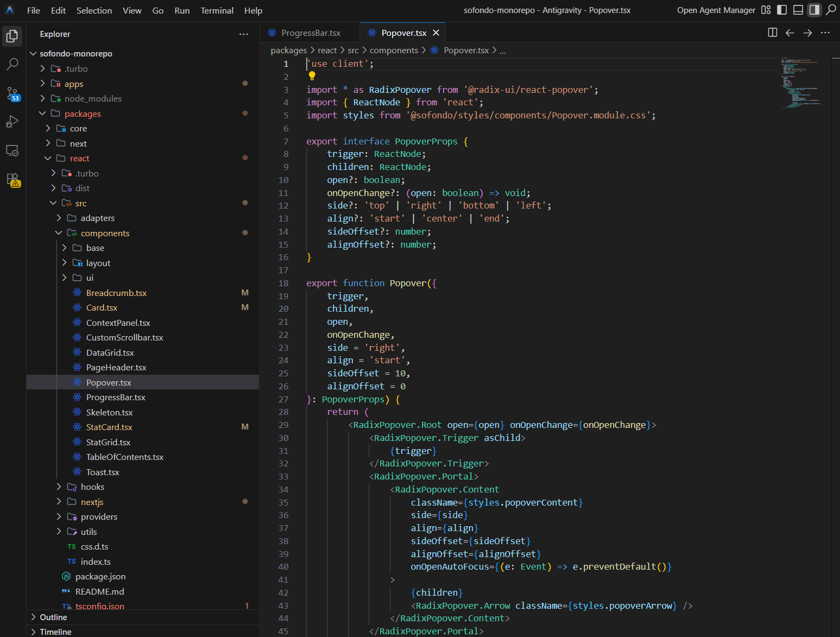Expand the Outline section
This screenshot has width=840, height=637.
click(53, 617)
